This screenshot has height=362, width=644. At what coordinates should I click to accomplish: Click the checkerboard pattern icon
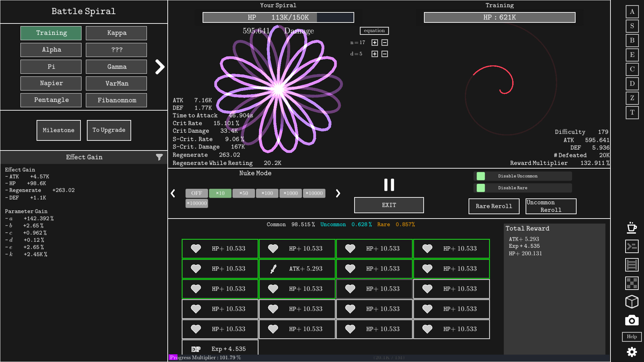632,284
